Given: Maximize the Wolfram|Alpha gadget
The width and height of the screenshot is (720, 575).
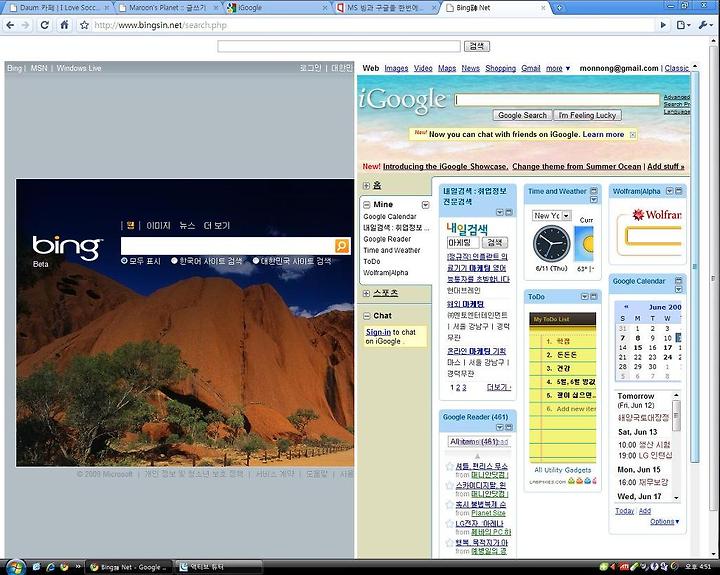Looking at the screenshot, I should click(x=679, y=191).
